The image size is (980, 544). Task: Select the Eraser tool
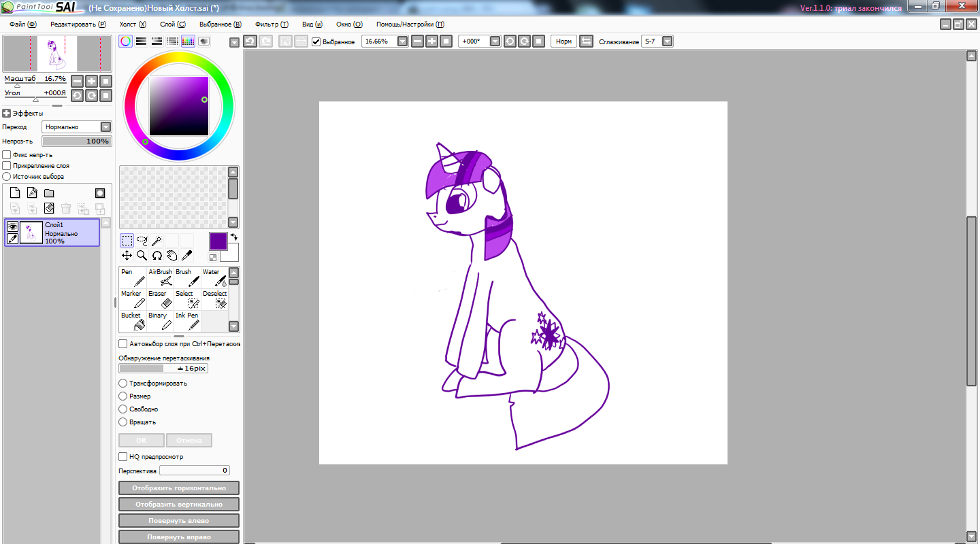click(160, 299)
